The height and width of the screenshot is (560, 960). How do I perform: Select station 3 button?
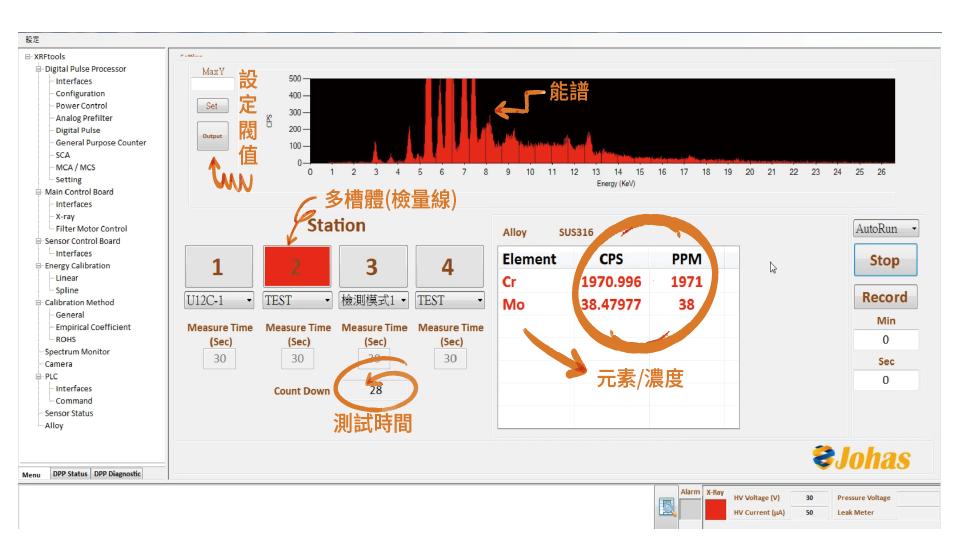(x=373, y=266)
